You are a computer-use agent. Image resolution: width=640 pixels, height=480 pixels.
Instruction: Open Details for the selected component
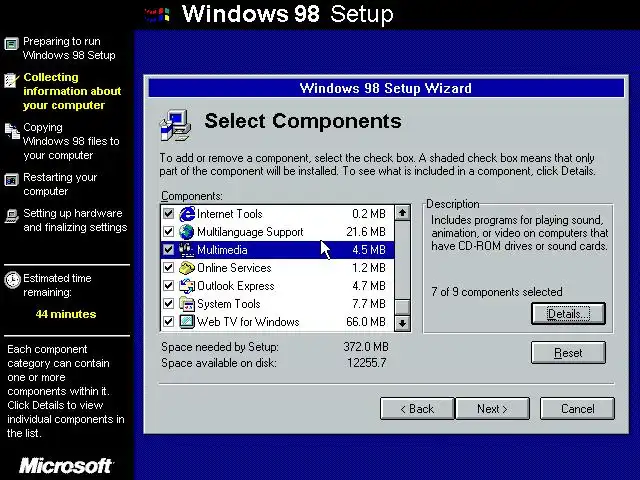568,314
